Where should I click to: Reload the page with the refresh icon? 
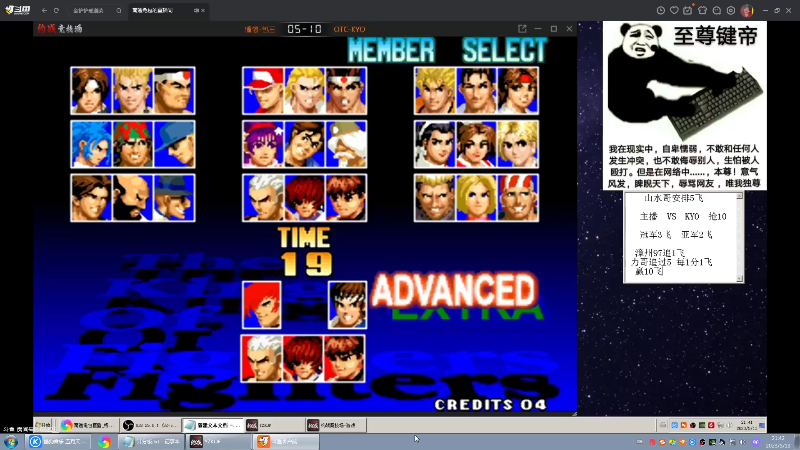click(56, 10)
